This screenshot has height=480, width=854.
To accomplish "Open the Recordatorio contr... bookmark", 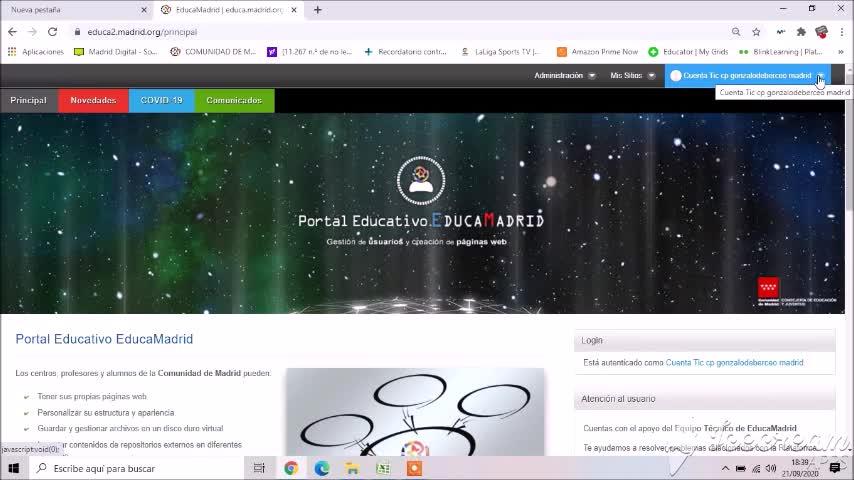I will [405, 52].
